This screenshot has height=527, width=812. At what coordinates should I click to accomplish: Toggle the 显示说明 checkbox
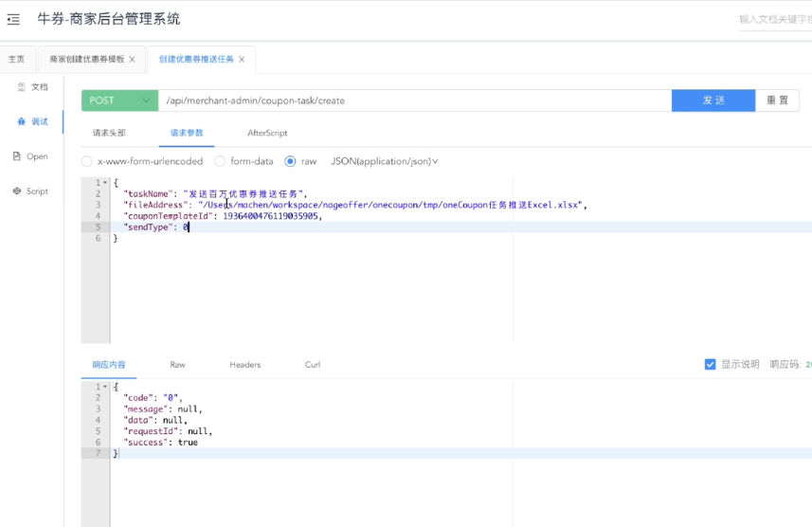tap(710, 364)
